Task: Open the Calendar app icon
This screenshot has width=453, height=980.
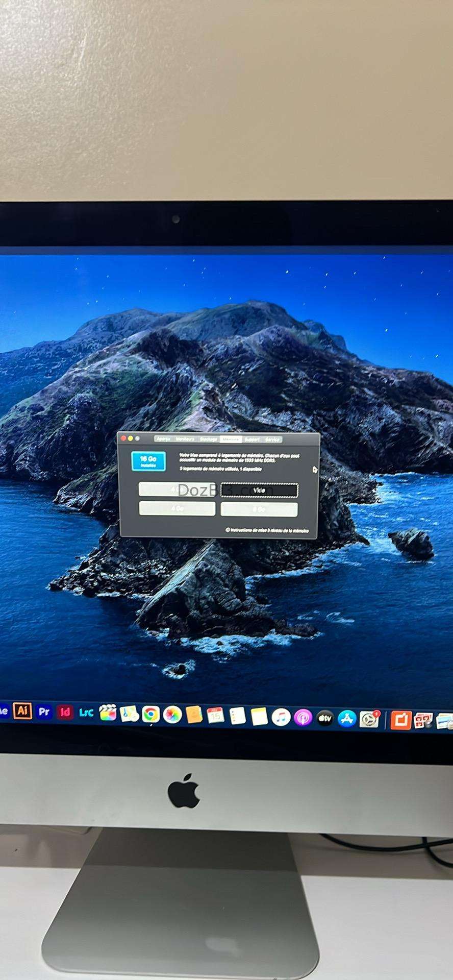Action: point(215,716)
